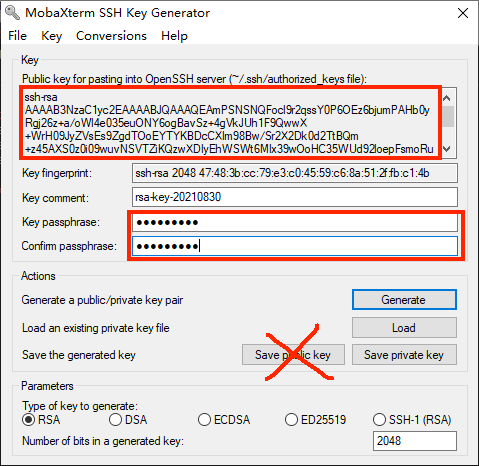
Task: Open the Conversions menu
Action: [111, 36]
